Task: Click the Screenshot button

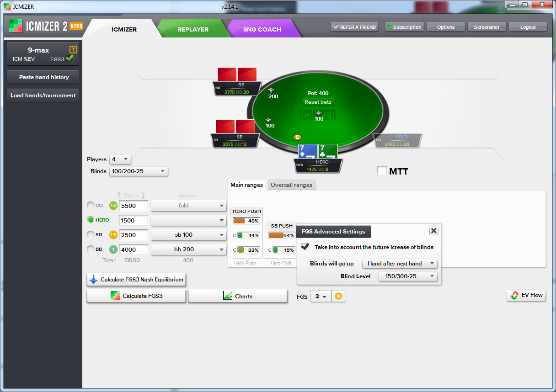Action: tap(486, 27)
